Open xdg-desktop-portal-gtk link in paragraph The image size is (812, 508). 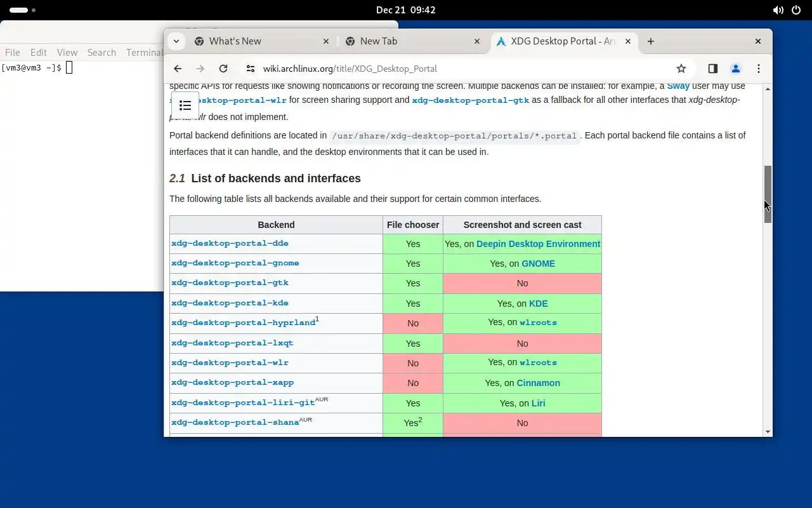coord(470,100)
